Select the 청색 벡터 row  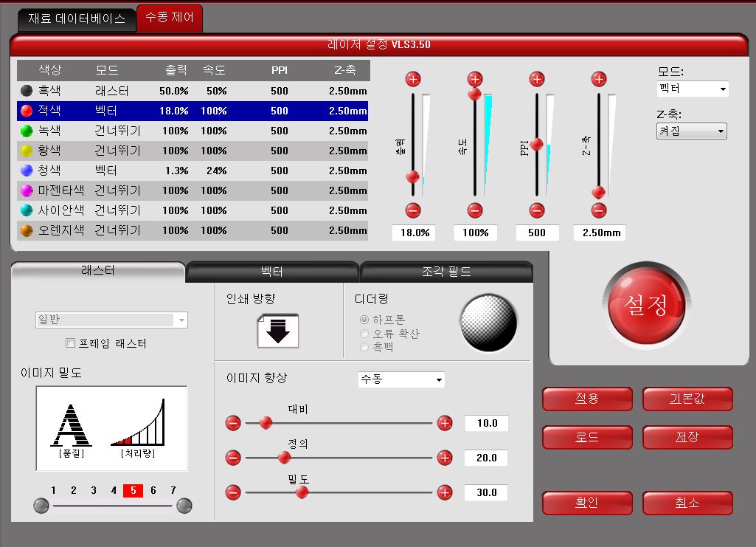tap(193, 171)
